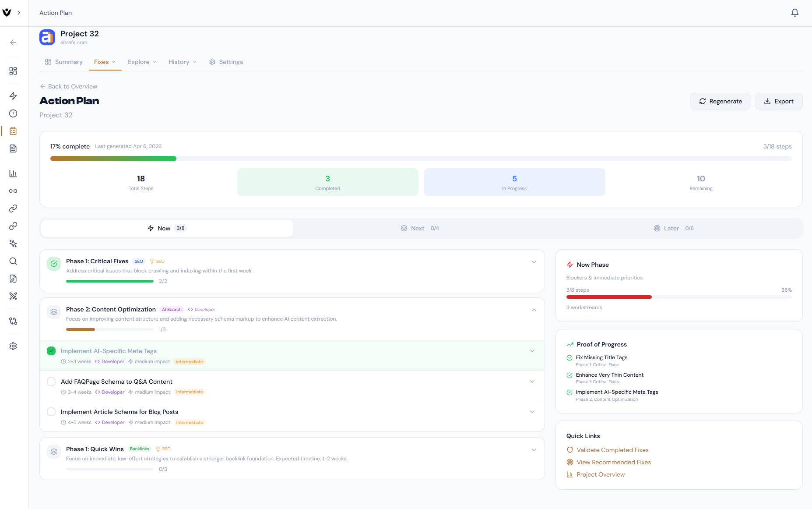Open the Fixes tab dropdown

pyautogui.click(x=105, y=62)
